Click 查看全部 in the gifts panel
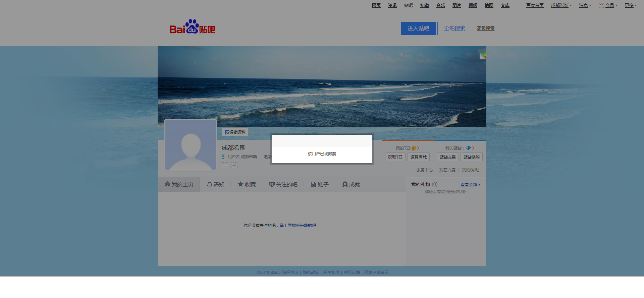 click(x=470, y=185)
